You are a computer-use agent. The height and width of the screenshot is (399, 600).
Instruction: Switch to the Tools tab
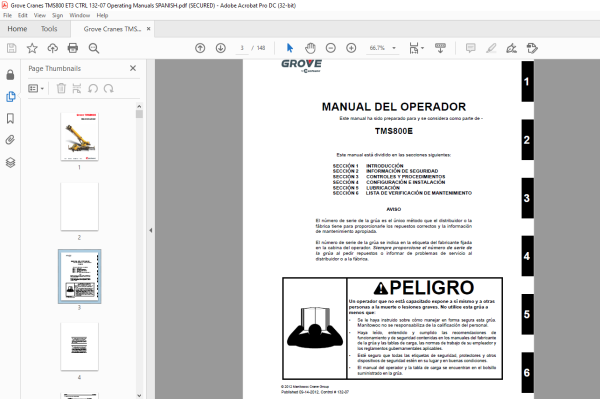[x=49, y=29]
